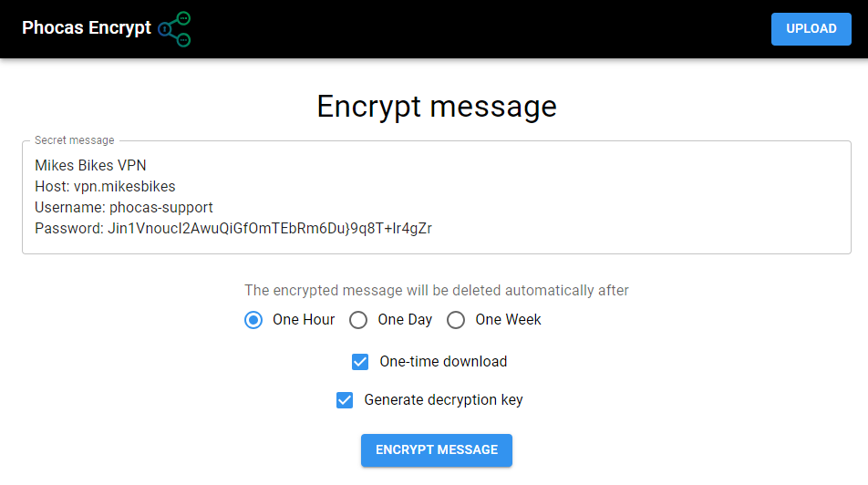The image size is (868, 485).
Task: Click the One Day label text
Action: pos(405,320)
